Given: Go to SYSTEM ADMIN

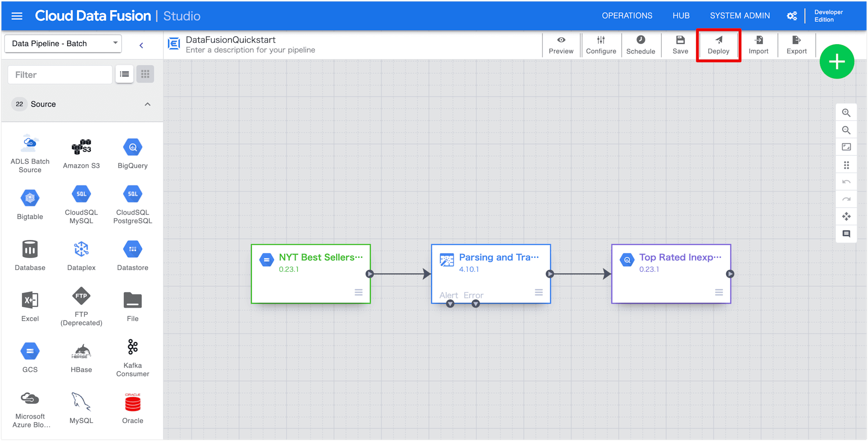Looking at the screenshot, I should point(740,16).
